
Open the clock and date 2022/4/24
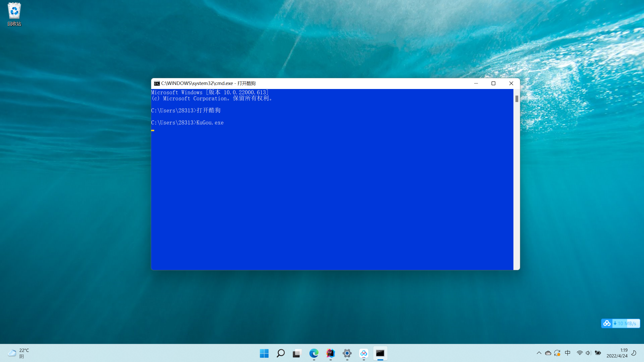point(617,353)
